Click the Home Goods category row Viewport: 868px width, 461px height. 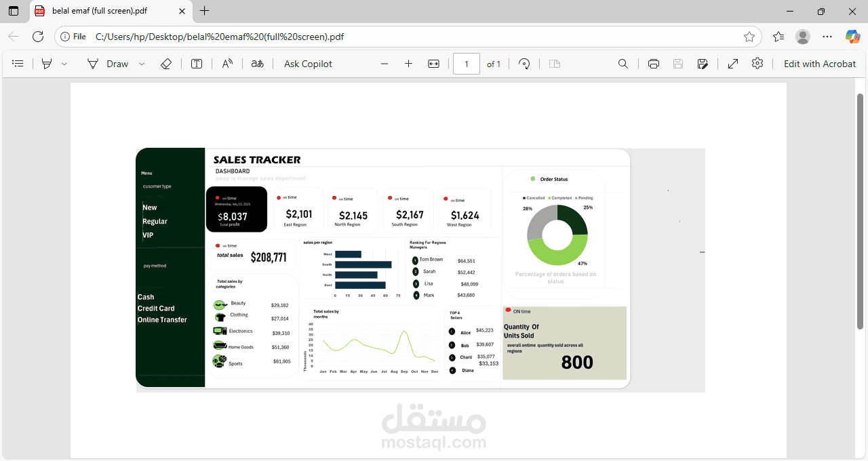tap(252, 347)
